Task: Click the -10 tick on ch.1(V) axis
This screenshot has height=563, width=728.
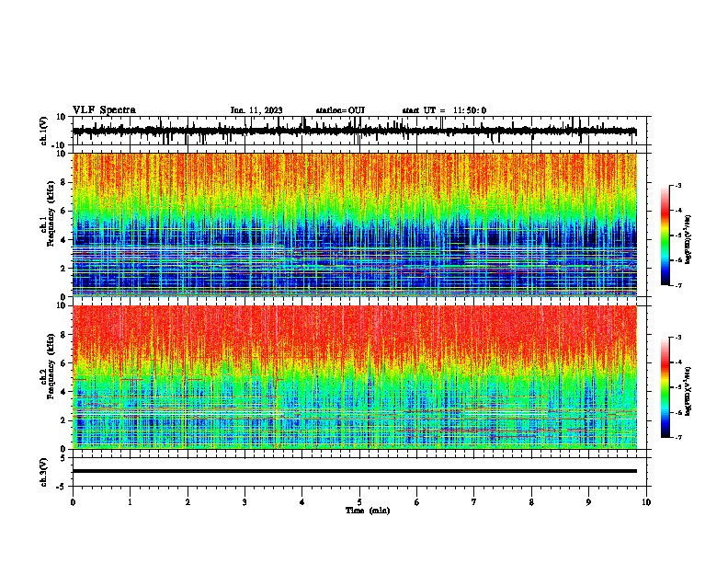Action: (x=60, y=145)
